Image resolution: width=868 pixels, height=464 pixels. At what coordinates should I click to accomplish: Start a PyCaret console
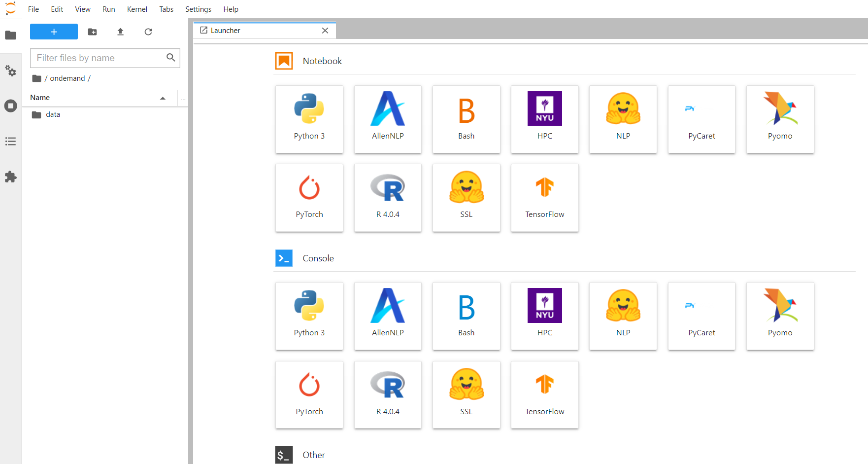point(701,316)
